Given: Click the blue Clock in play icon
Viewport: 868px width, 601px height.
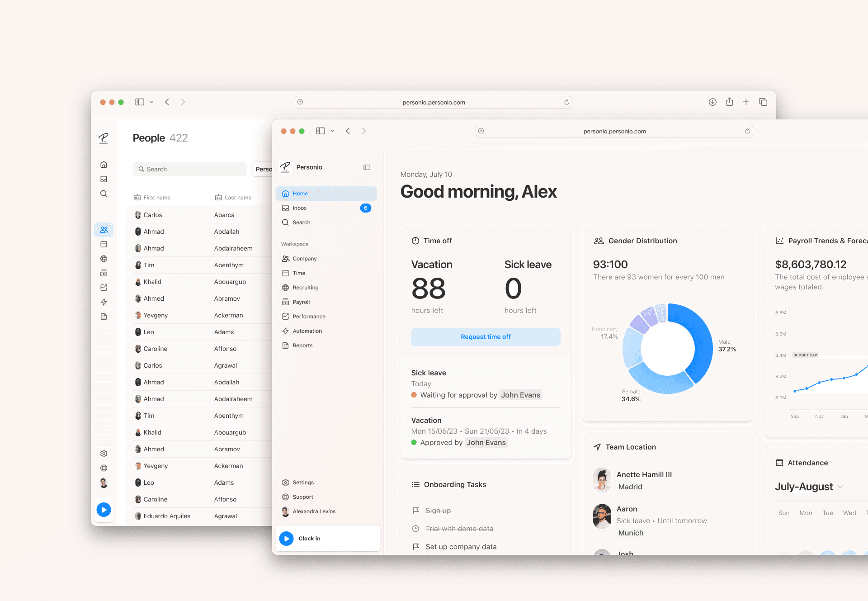Looking at the screenshot, I should pyautogui.click(x=286, y=538).
